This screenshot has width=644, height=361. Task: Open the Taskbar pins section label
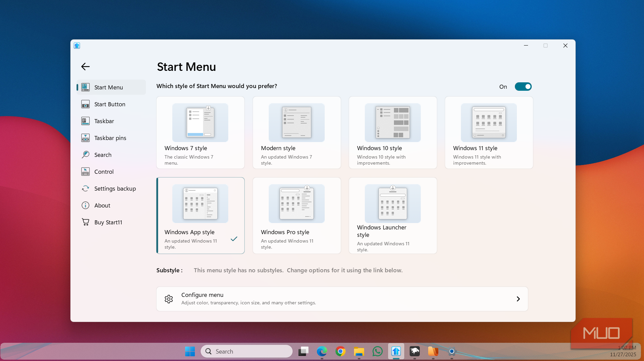[110, 138]
